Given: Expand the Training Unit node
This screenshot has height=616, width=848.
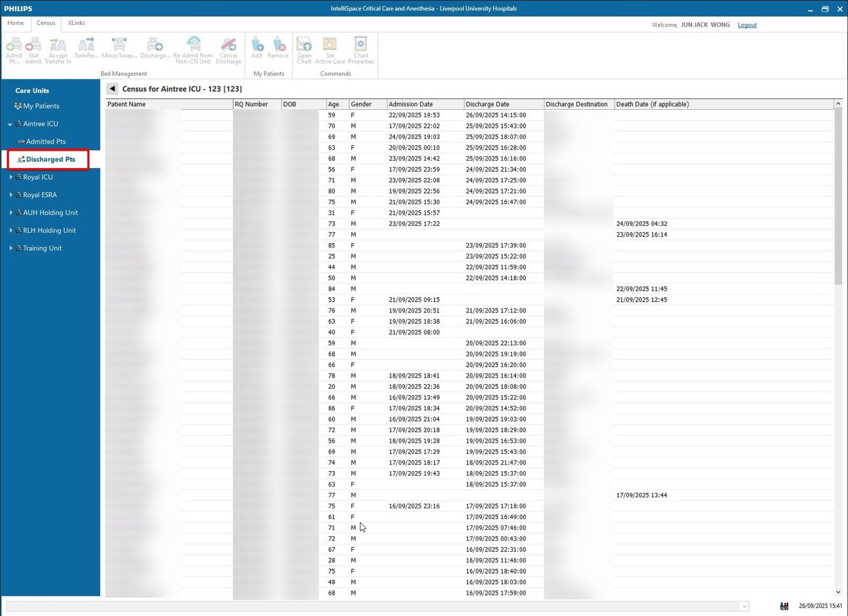Looking at the screenshot, I should click(11, 248).
